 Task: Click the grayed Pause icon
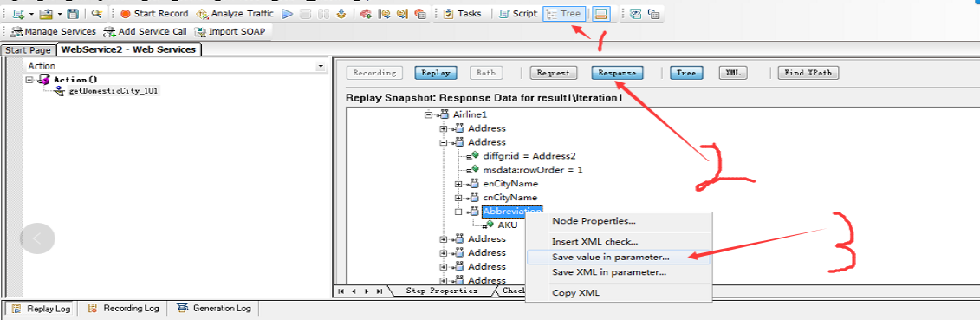click(x=324, y=13)
